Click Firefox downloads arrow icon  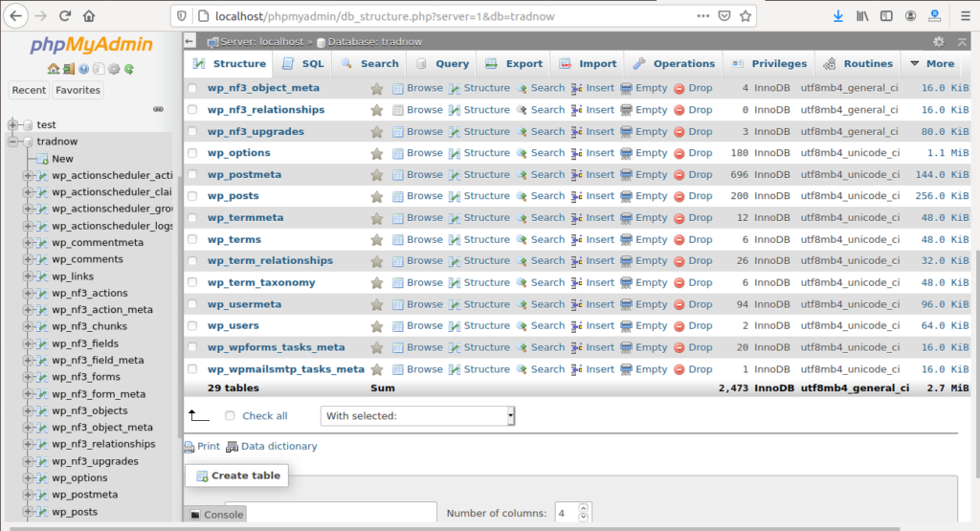pyautogui.click(x=838, y=16)
